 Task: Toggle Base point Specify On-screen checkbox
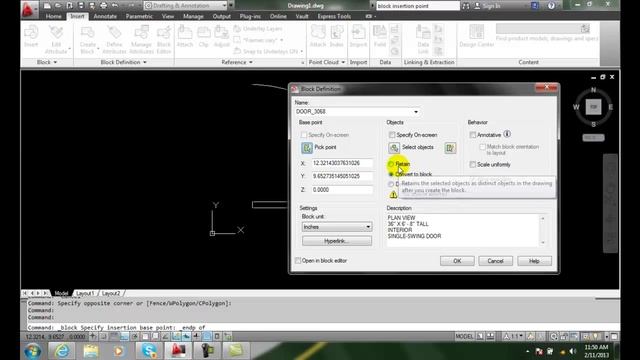point(304,135)
